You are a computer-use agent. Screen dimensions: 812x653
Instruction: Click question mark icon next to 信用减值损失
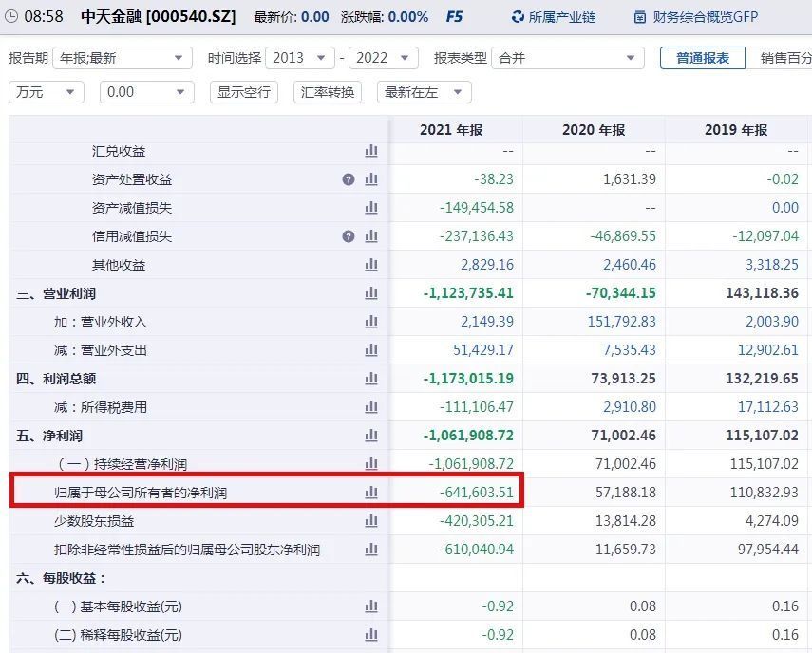pyautogui.click(x=349, y=236)
